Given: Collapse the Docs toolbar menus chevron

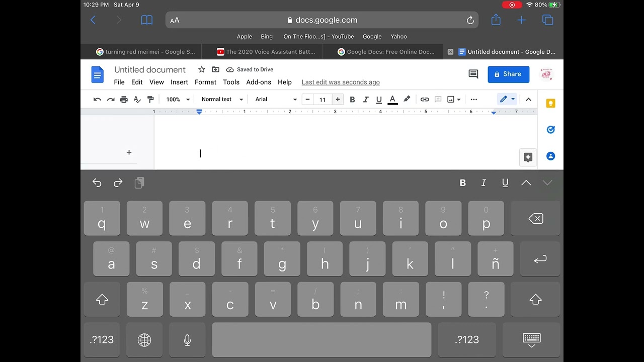Looking at the screenshot, I should click(528, 100).
